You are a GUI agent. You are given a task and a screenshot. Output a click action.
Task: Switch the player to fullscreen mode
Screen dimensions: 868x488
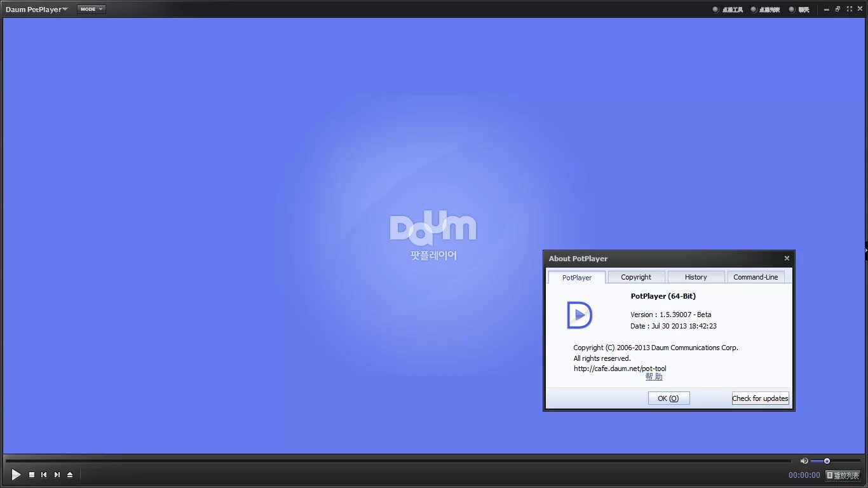[x=850, y=10]
